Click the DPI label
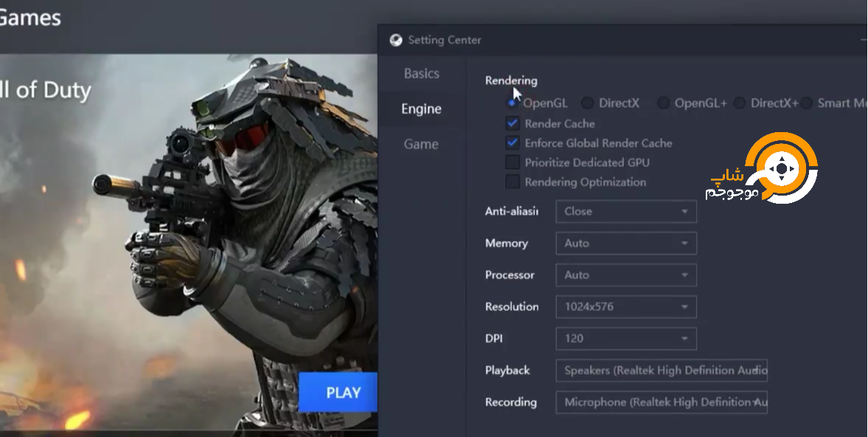The height and width of the screenshot is (437, 868). click(494, 338)
